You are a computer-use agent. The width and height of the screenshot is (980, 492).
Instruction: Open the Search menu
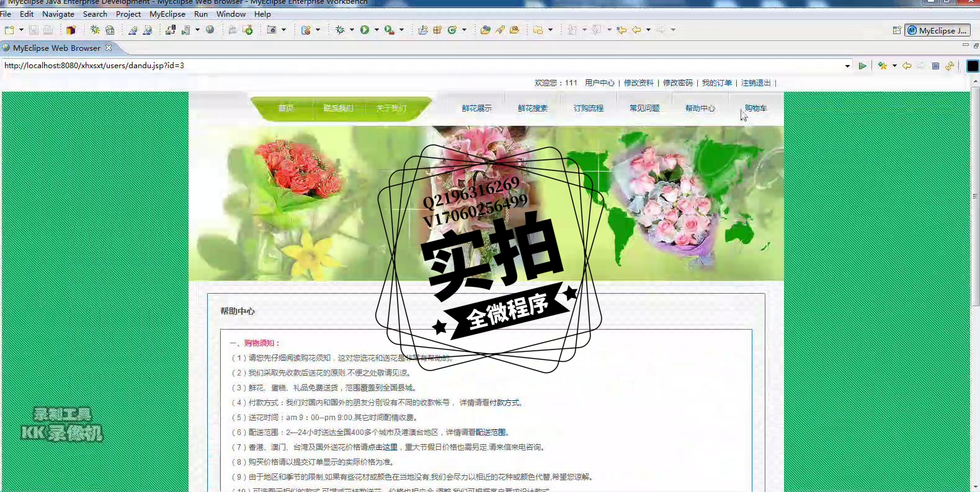pyautogui.click(x=95, y=14)
